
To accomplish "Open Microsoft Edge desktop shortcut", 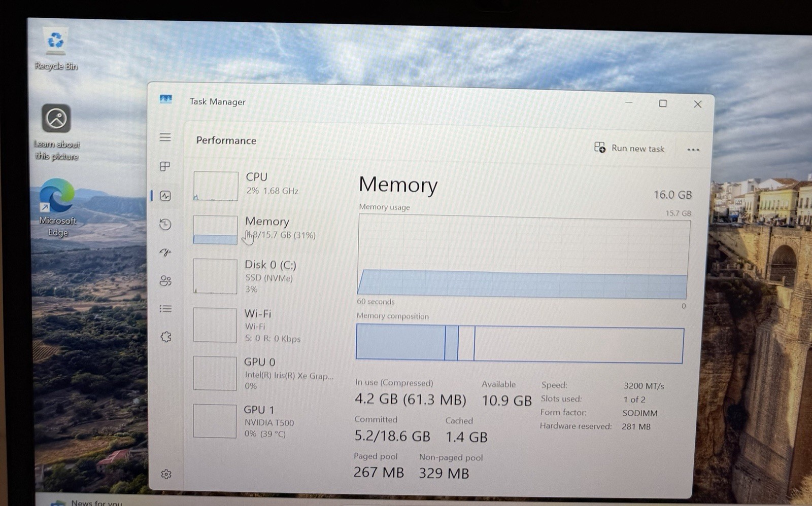I will tap(57, 208).
